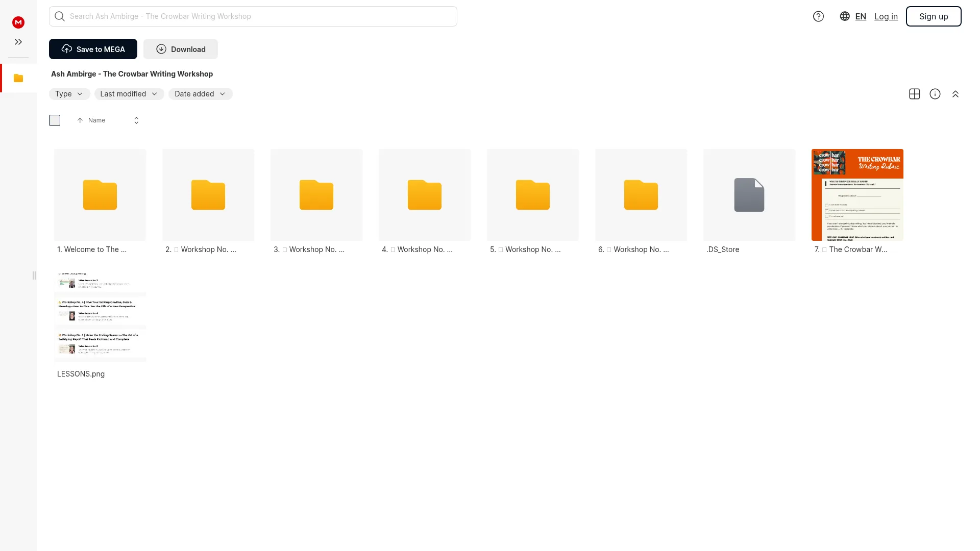The image size is (980, 551).
Task: Click the Log in link
Action: click(886, 16)
